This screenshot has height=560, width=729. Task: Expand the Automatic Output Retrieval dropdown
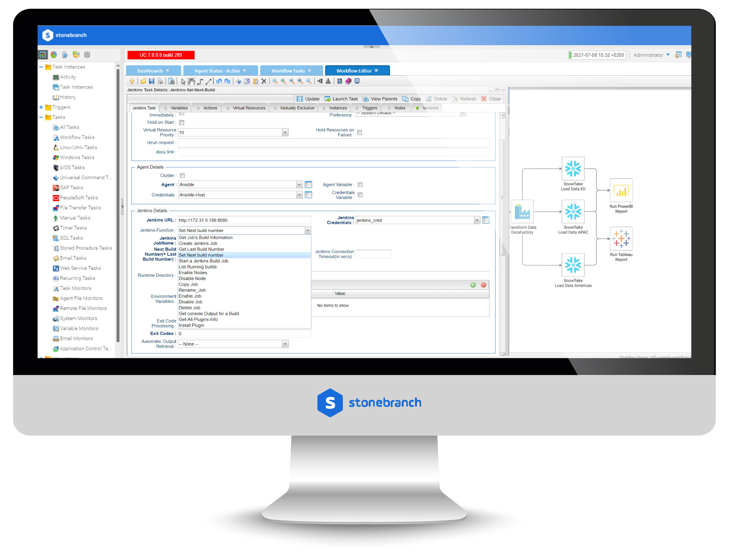pos(284,344)
